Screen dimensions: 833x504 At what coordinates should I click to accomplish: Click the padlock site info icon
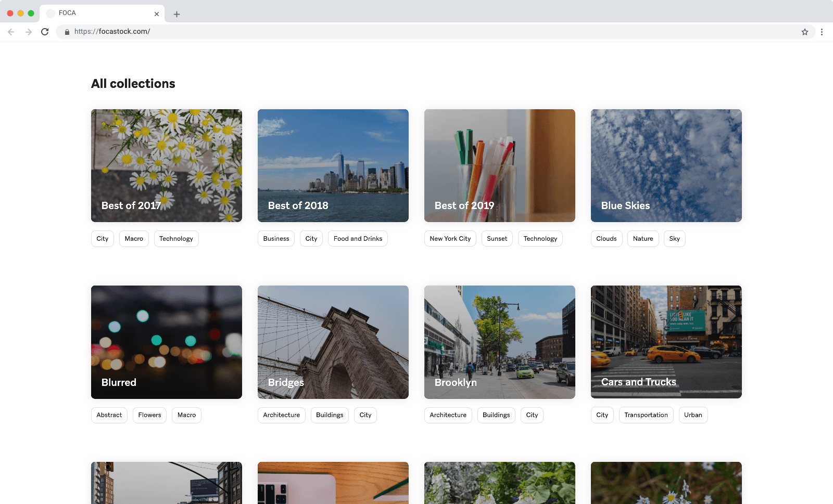tap(67, 32)
